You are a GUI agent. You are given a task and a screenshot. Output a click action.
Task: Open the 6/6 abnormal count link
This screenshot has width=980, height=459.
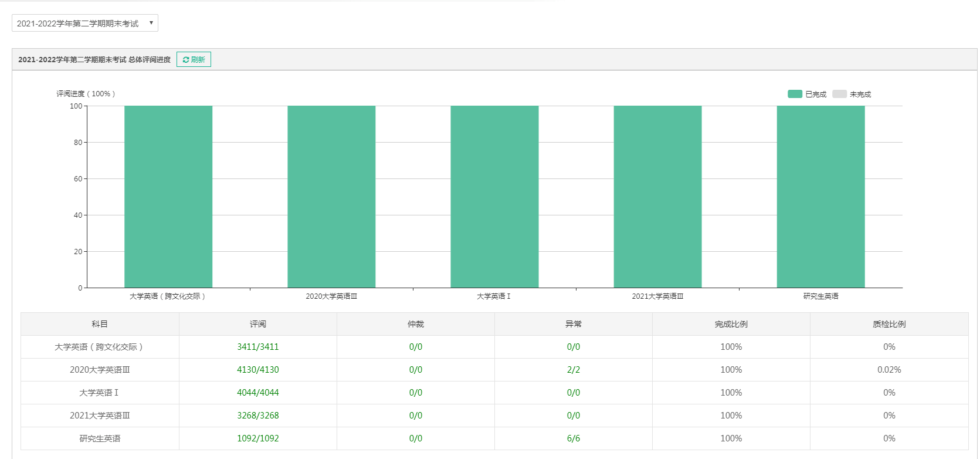[x=574, y=438]
